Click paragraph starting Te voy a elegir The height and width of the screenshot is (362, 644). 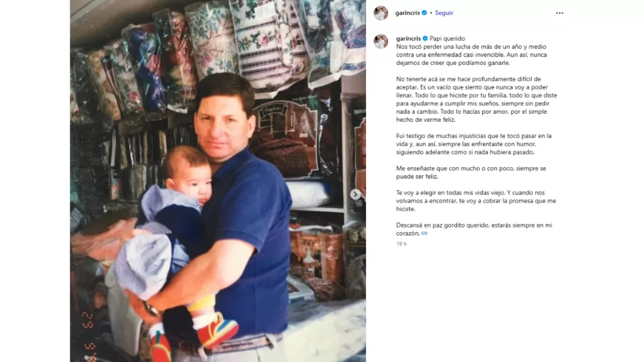[x=476, y=200]
